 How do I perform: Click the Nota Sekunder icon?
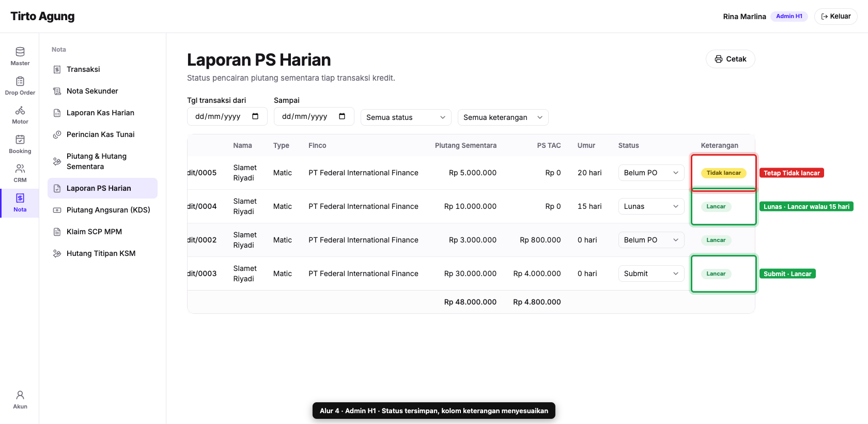click(57, 91)
